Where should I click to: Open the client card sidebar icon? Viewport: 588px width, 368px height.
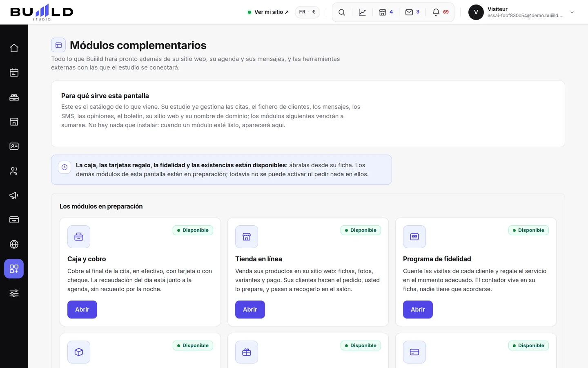point(14,146)
